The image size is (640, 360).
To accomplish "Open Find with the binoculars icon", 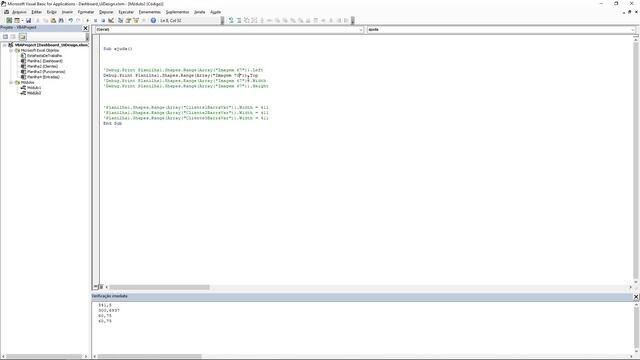I will tap(61, 20).
